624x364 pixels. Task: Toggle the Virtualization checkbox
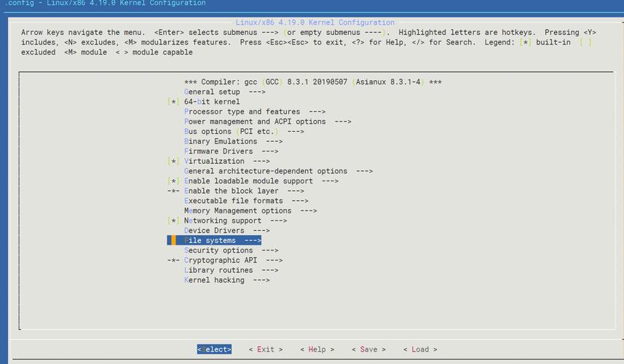click(173, 161)
